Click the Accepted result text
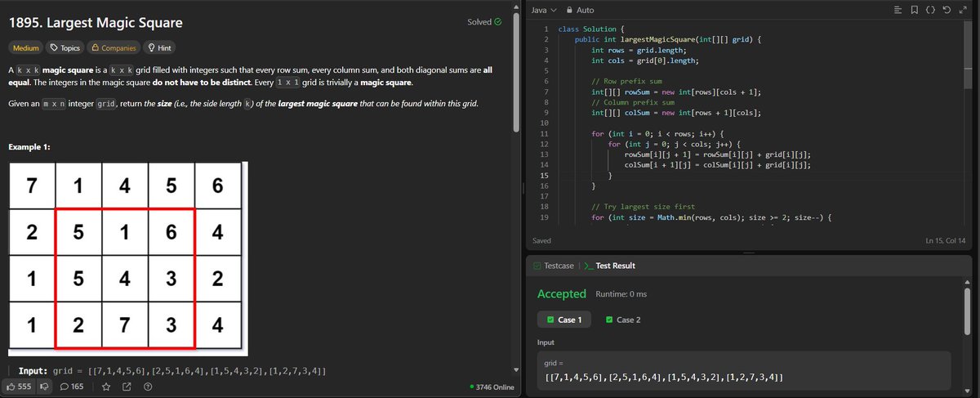 (x=562, y=293)
